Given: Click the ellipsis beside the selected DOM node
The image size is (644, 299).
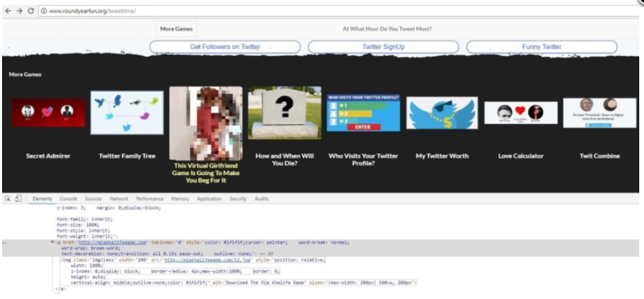Looking at the screenshot, I should click(x=5, y=242).
